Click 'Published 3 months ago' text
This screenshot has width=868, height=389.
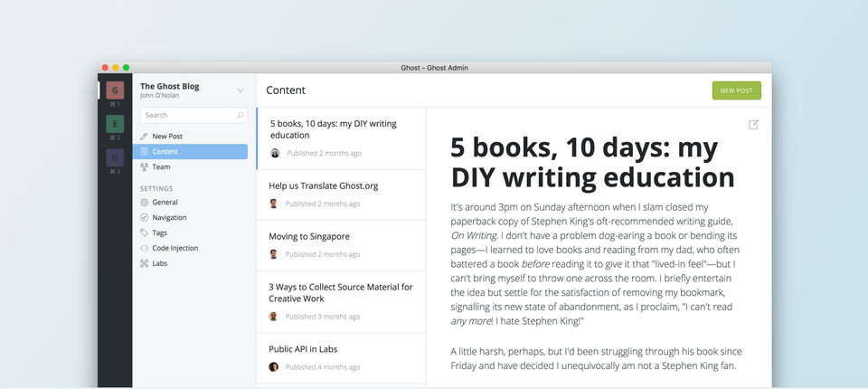[x=323, y=317]
